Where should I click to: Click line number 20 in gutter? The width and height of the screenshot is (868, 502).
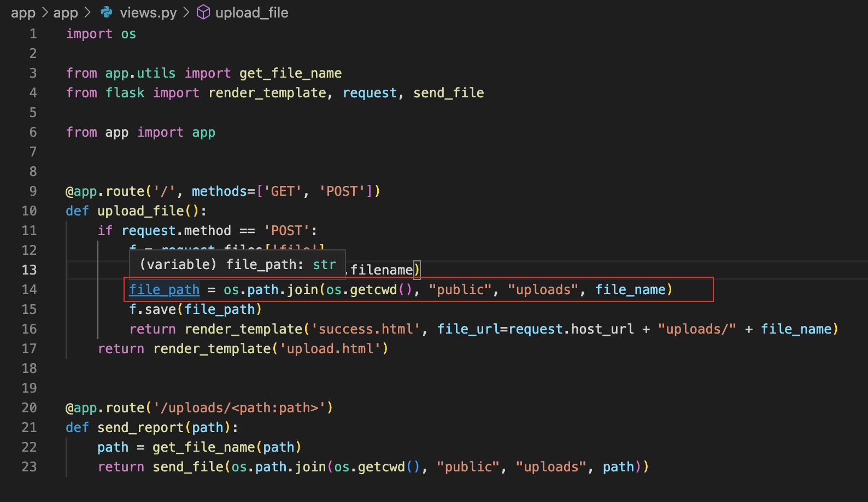pyautogui.click(x=30, y=407)
